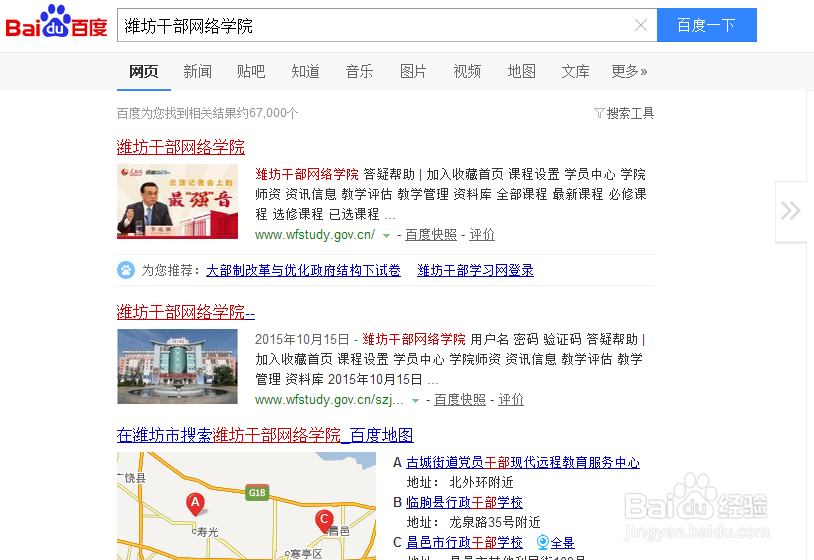The image size is (814, 560).
Task: Open 大部制改革与优化政府结构下试卷 suggestion
Action: click(x=303, y=270)
